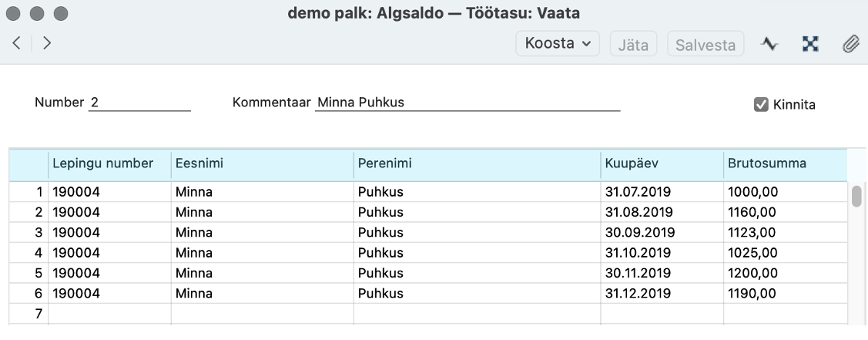The width and height of the screenshot is (868, 340).
Task: Go to the previous record arrow
Action: pyautogui.click(x=17, y=43)
